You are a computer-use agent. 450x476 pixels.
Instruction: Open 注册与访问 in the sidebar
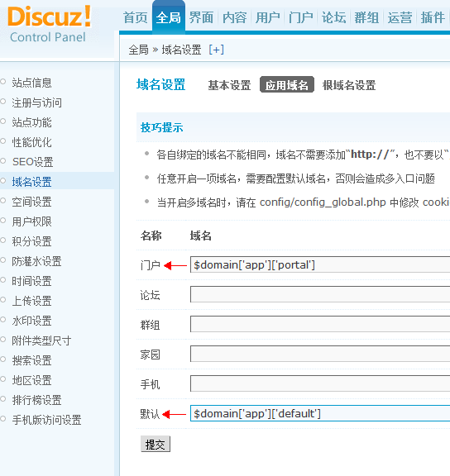click(x=36, y=102)
